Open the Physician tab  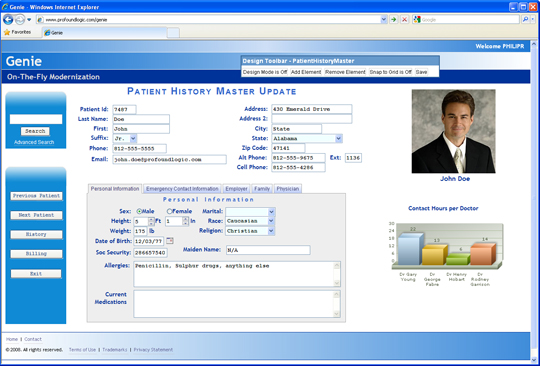click(288, 189)
